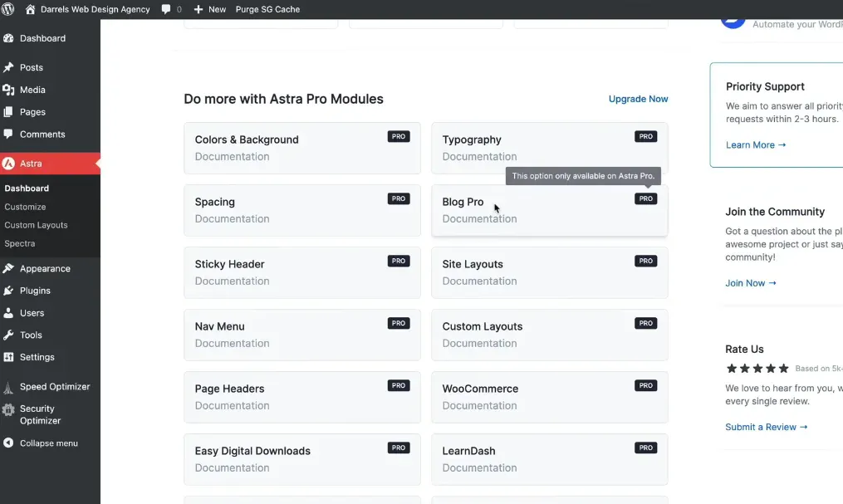
Task: Click the Posts pin icon in sidebar
Action: pyautogui.click(x=8, y=67)
